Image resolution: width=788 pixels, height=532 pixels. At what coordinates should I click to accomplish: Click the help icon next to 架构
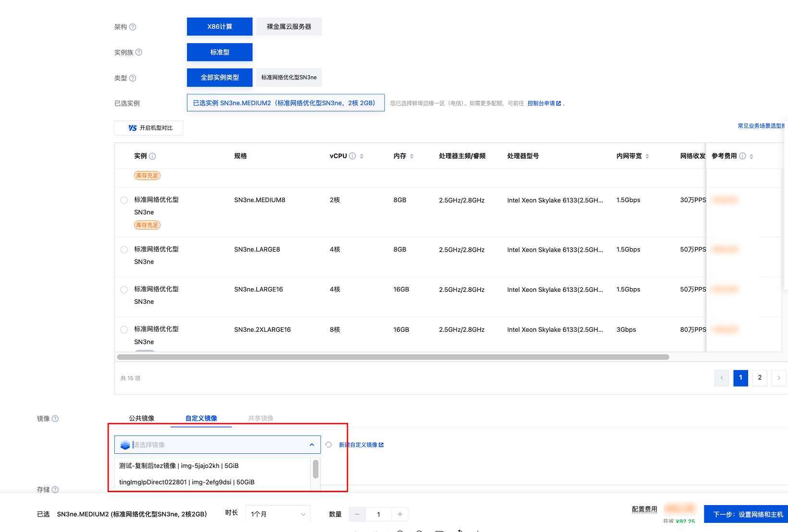coord(133,27)
